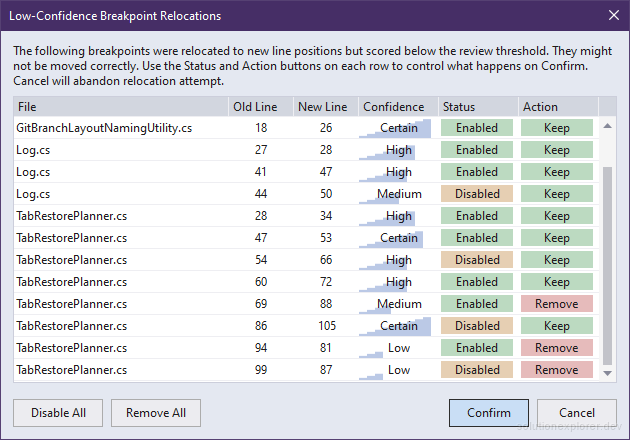This screenshot has width=630, height=440.
Task: Click Low confidence cell for old line 99
Action: [x=398, y=370]
